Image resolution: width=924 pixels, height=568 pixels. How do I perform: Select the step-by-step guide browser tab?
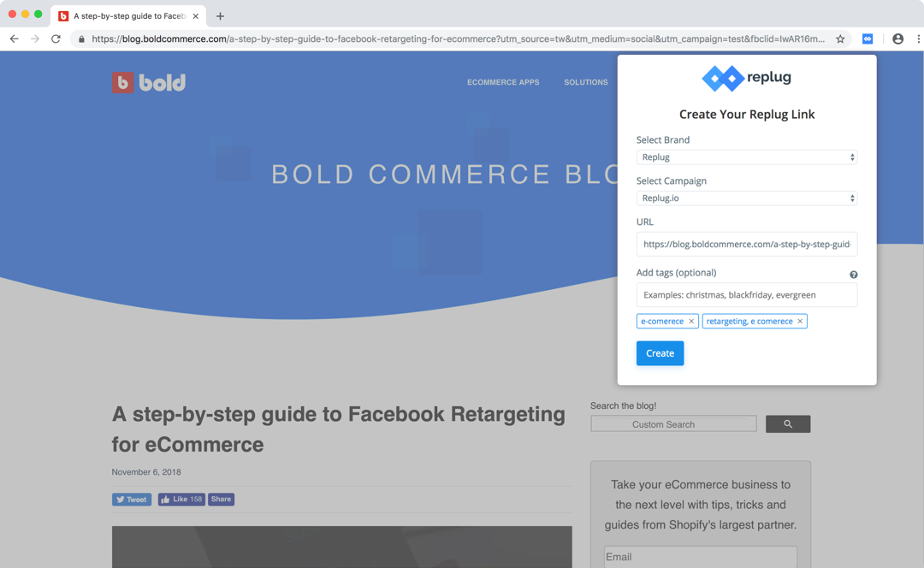pyautogui.click(x=128, y=16)
